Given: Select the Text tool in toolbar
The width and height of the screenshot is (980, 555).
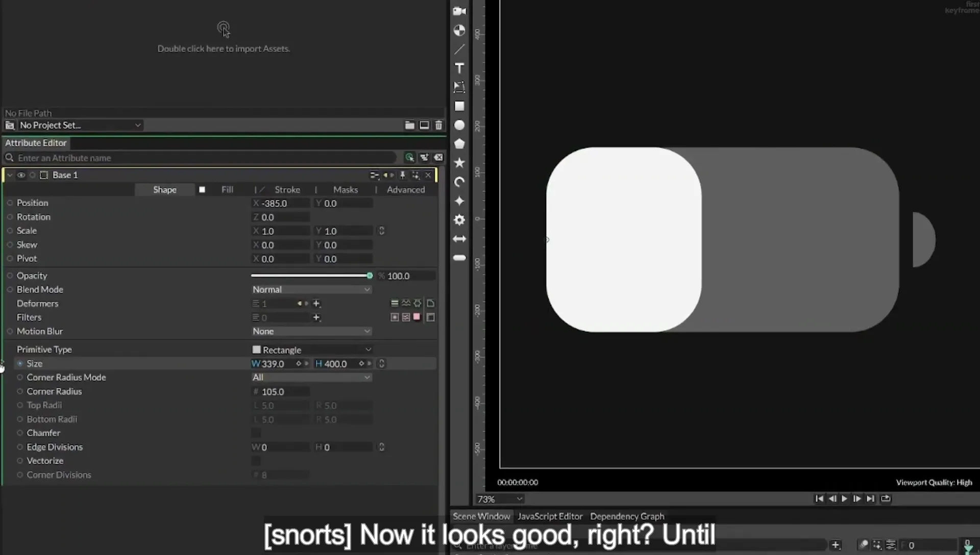Looking at the screenshot, I should (x=459, y=68).
